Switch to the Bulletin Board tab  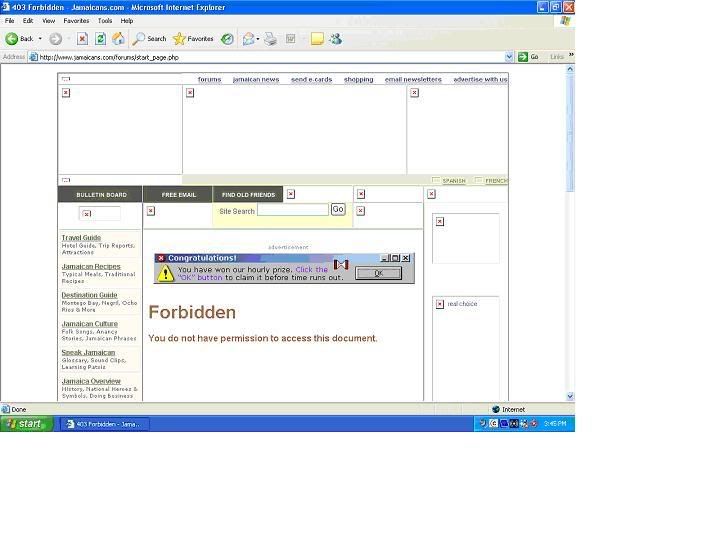click(100, 194)
